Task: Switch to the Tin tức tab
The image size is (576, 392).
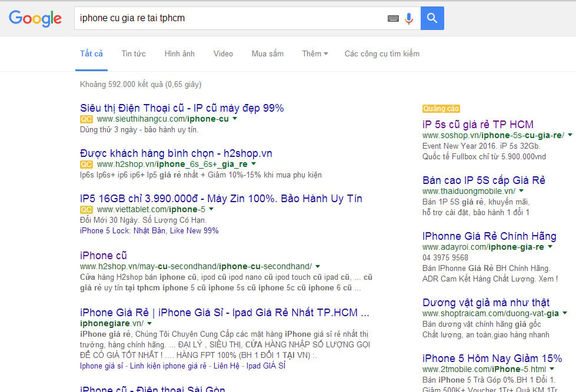Action: tap(134, 53)
